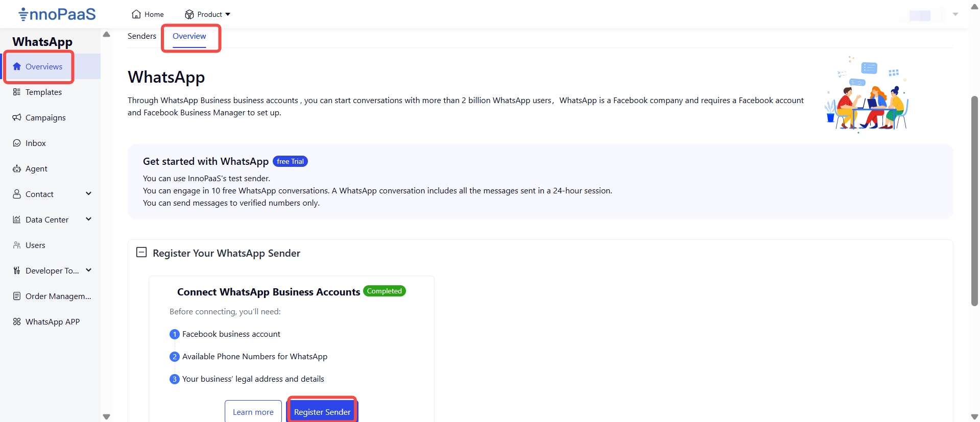Viewport: 980px width, 422px height.
Task: Click the Inbox chat bubble icon
Action: pyautogui.click(x=17, y=143)
